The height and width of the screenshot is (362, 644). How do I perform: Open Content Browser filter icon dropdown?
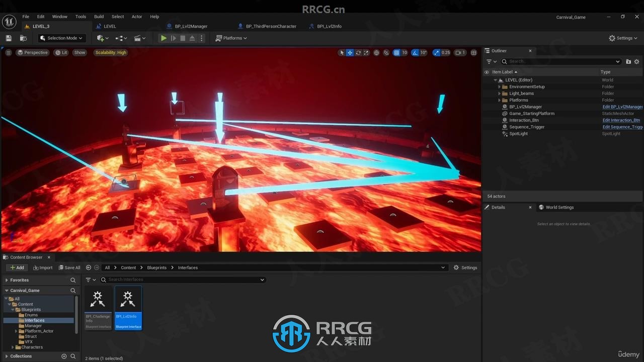pos(91,280)
